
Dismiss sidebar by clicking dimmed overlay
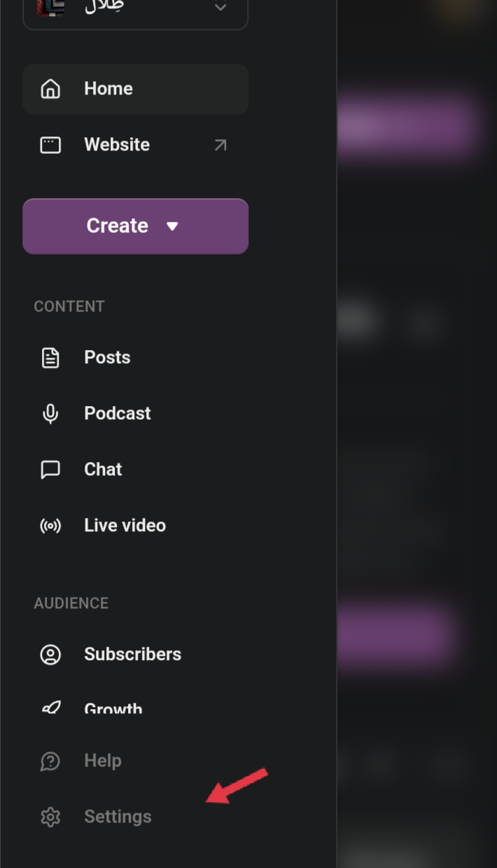pyautogui.click(x=416, y=434)
